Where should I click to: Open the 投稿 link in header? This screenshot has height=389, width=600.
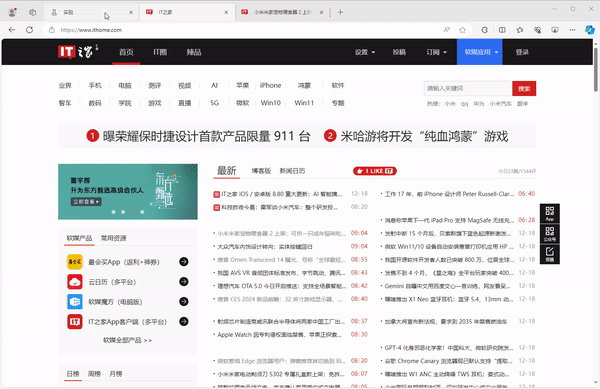(x=399, y=52)
